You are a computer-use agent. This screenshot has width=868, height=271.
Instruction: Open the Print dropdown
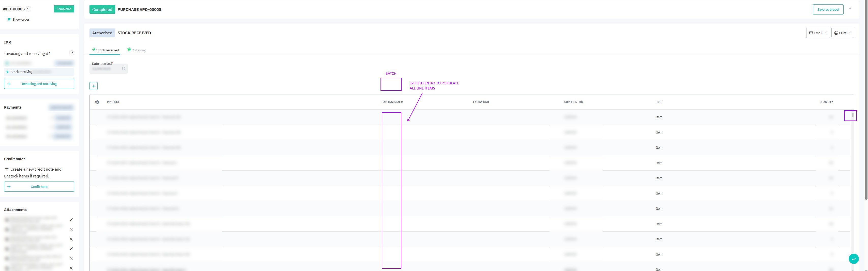pyautogui.click(x=842, y=33)
